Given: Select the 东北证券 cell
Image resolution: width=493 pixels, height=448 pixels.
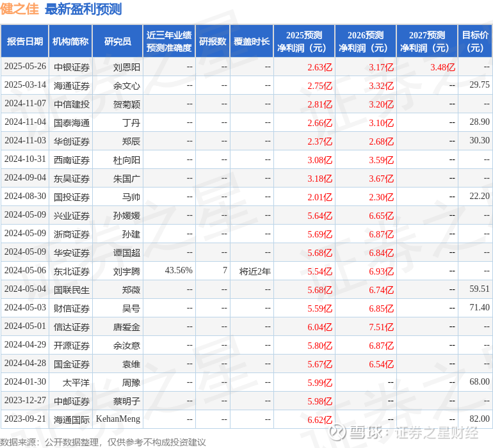Looking at the screenshot, I should pyautogui.click(x=72, y=271).
